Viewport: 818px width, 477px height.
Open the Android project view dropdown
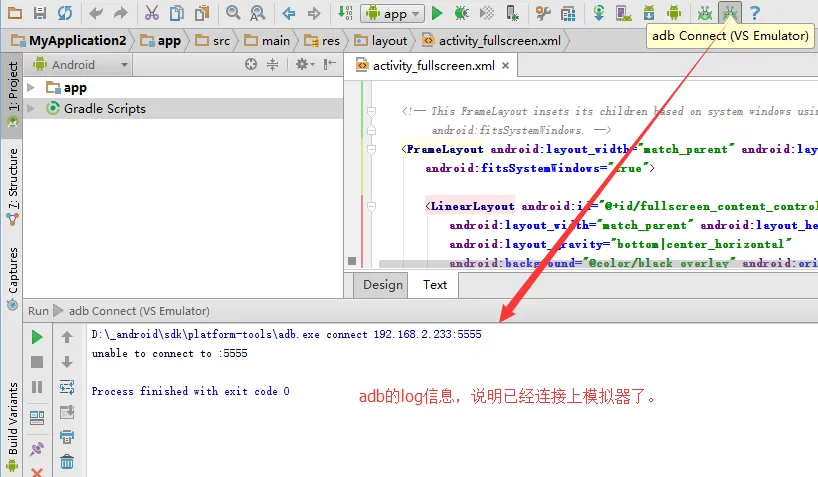click(x=80, y=65)
